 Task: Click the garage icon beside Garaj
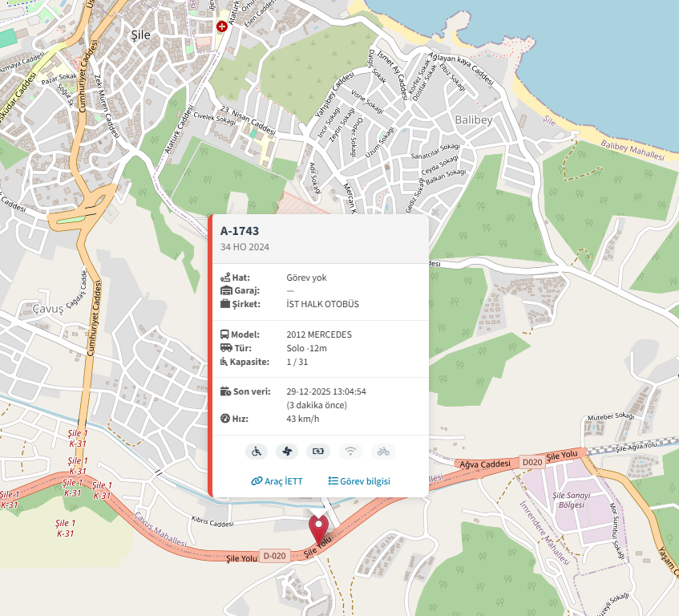(225, 290)
